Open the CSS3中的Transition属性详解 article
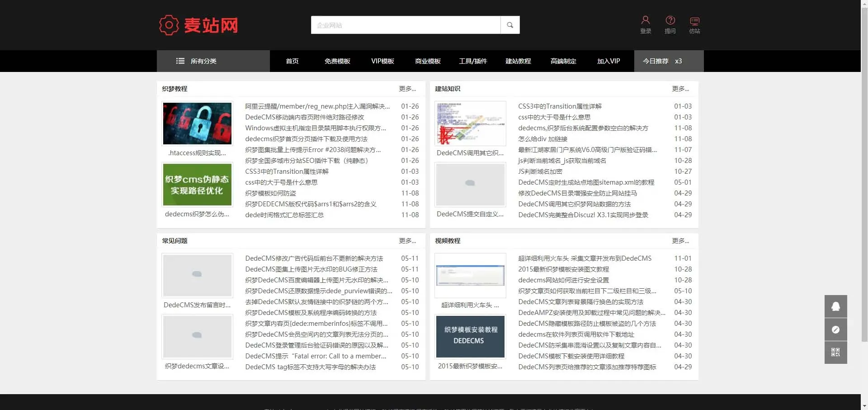The image size is (868, 410). point(287,171)
